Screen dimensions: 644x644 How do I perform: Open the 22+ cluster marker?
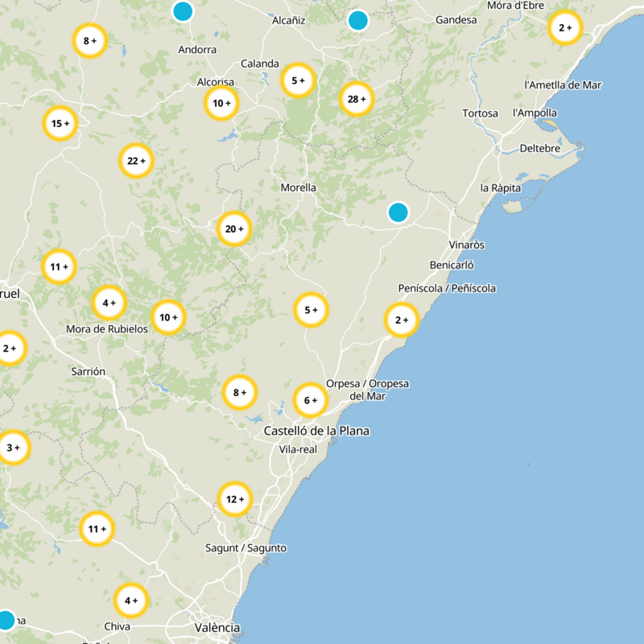[136, 161]
